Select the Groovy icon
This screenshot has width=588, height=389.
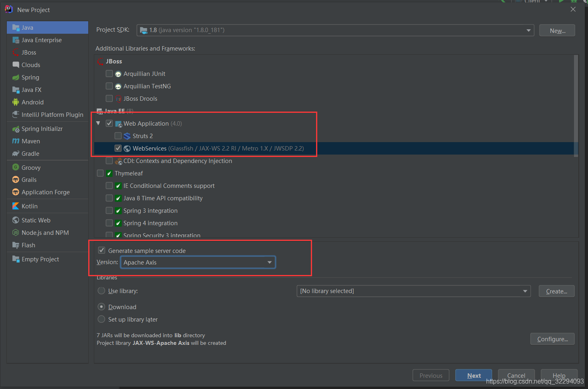coord(16,167)
